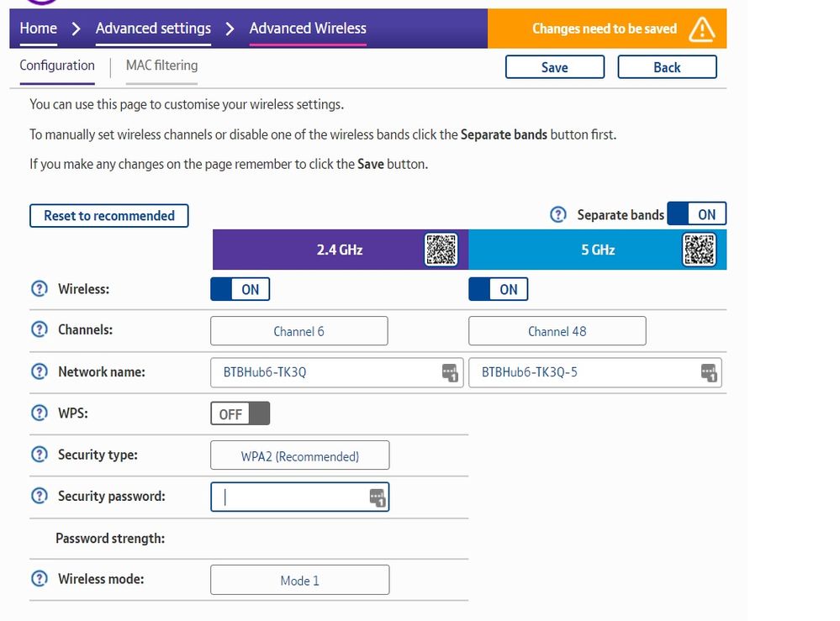Click the Save button
This screenshot has width=840, height=621.
coord(555,67)
